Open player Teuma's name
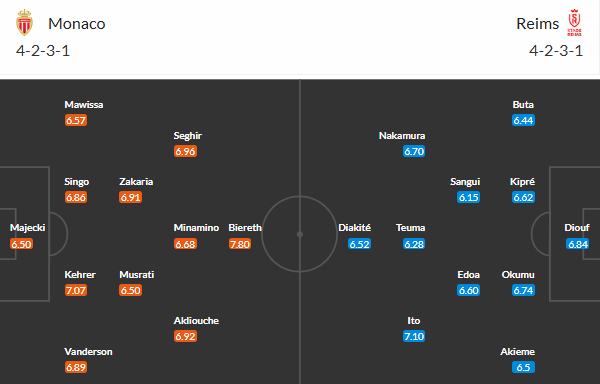Viewport: 600px width, 384px height. pyautogui.click(x=410, y=228)
